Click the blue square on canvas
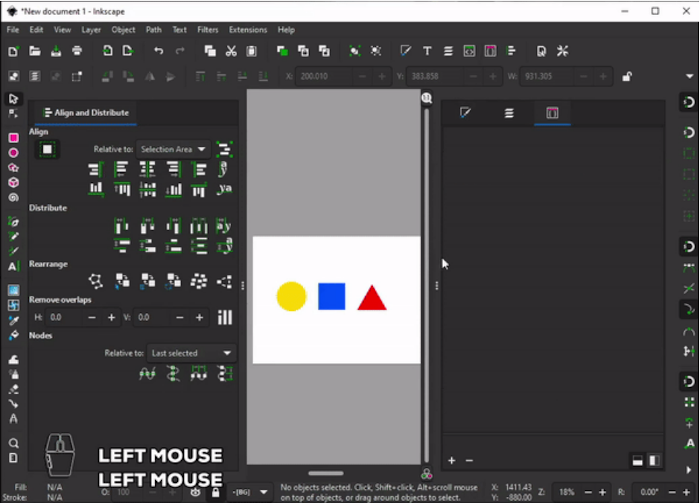Image resolution: width=700 pixels, height=503 pixels. pos(331,297)
